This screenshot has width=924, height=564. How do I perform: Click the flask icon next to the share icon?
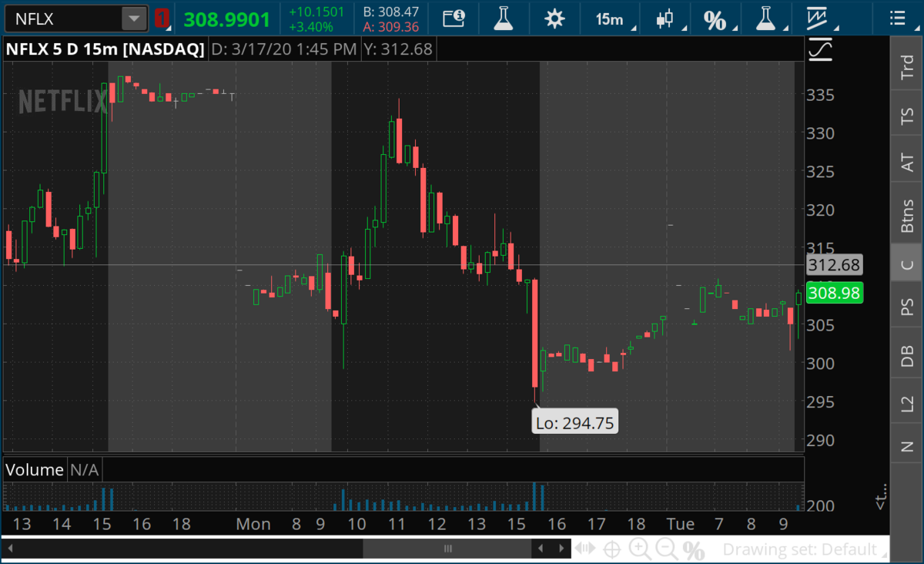pos(504,18)
